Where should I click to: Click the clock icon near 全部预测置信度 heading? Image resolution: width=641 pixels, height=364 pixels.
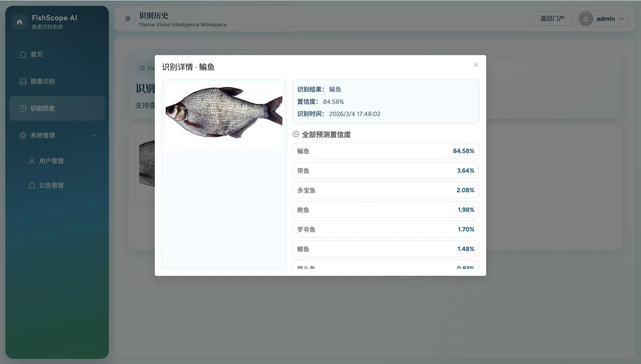[x=295, y=134]
